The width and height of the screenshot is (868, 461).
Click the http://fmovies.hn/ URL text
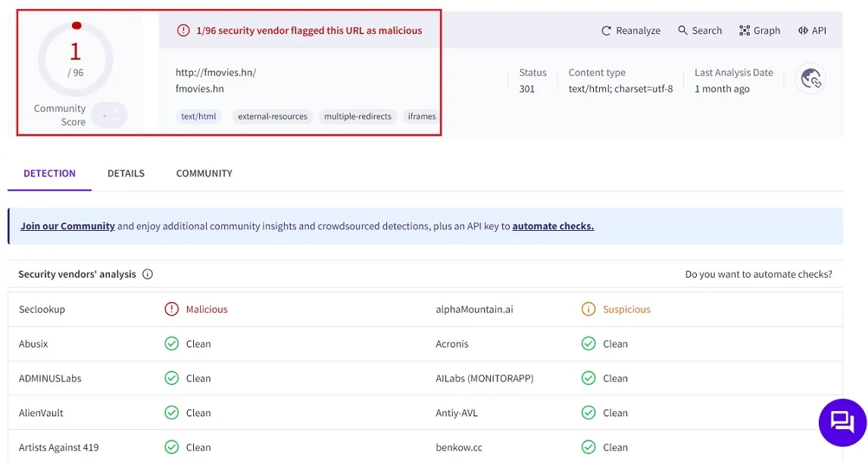(x=216, y=72)
